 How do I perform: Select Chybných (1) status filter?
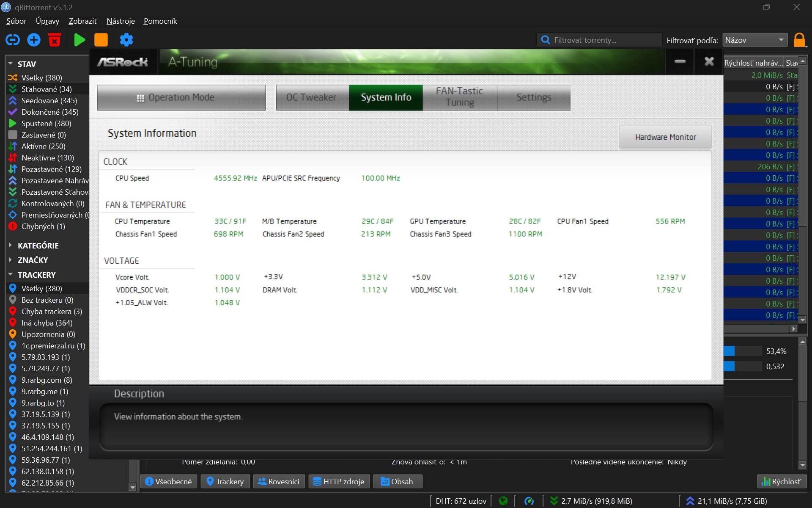click(43, 226)
